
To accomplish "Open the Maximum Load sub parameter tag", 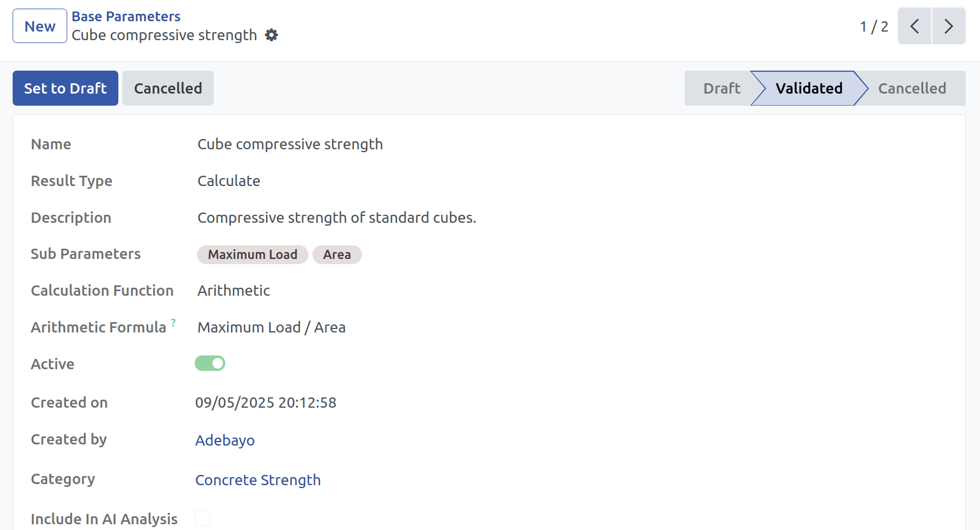I will 253,254.
